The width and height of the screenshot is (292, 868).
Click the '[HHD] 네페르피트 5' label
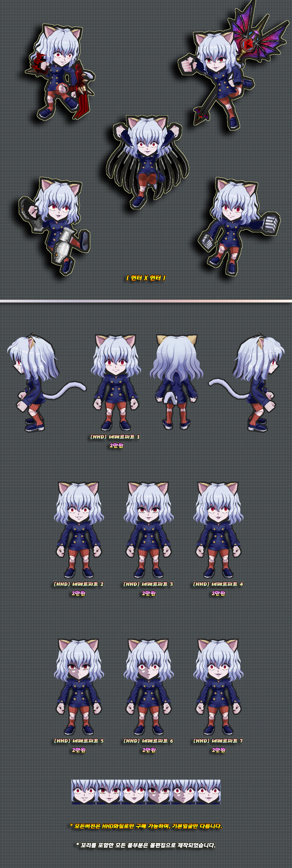(79, 741)
